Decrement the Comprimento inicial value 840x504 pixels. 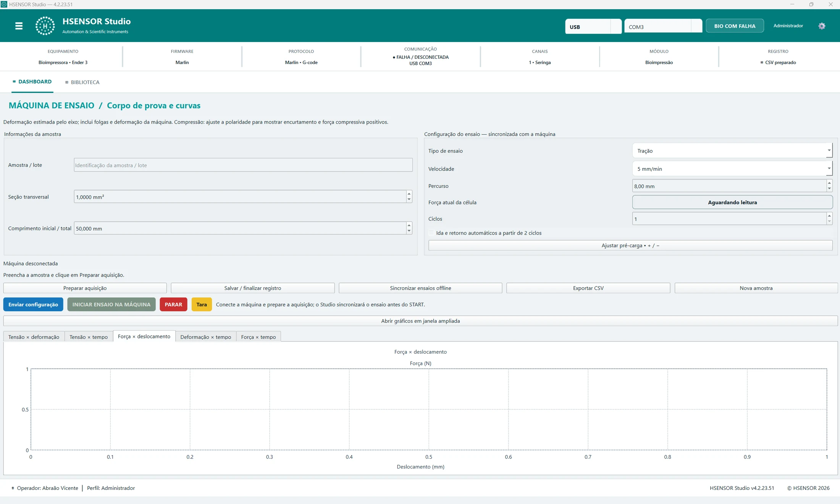409,231
